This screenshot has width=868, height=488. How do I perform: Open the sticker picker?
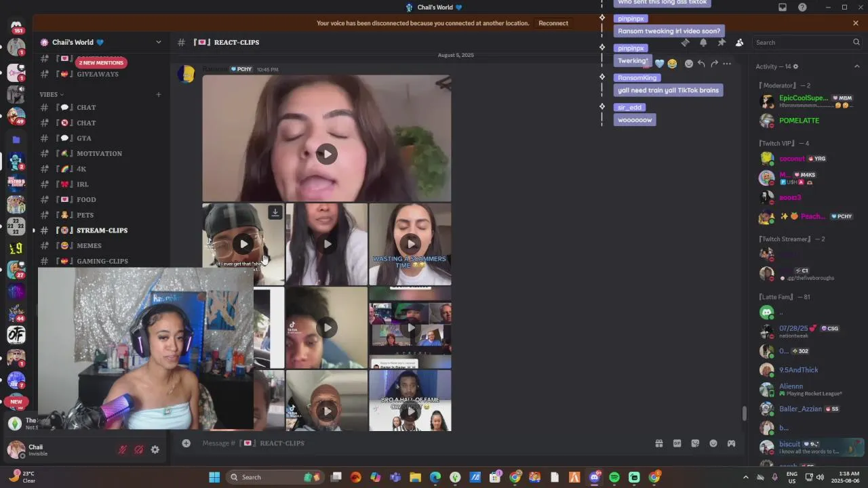click(x=695, y=443)
